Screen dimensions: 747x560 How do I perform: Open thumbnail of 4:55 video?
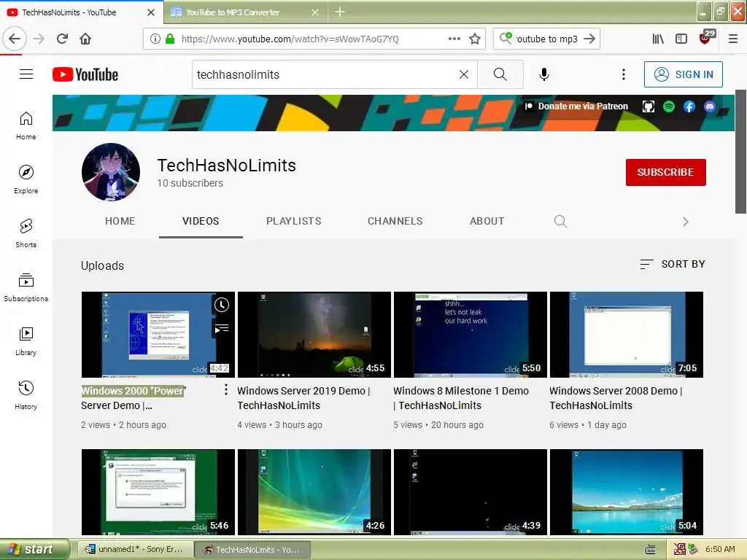[x=314, y=335]
